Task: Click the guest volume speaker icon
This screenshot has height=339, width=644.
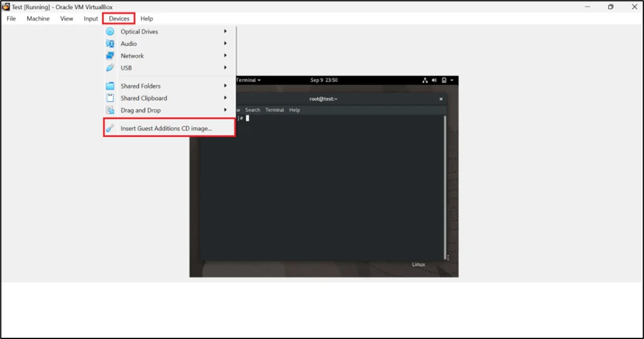Action: (x=434, y=80)
